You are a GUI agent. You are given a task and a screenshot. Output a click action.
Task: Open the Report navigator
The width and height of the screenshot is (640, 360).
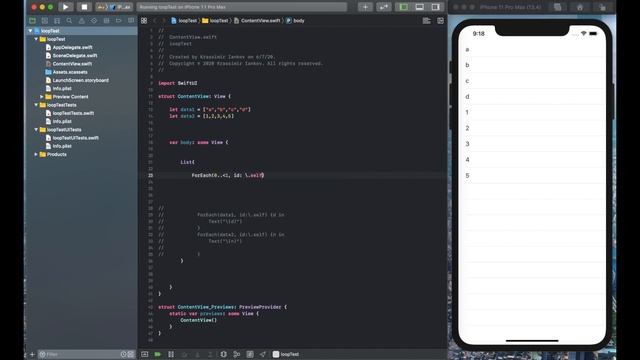(131, 20)
